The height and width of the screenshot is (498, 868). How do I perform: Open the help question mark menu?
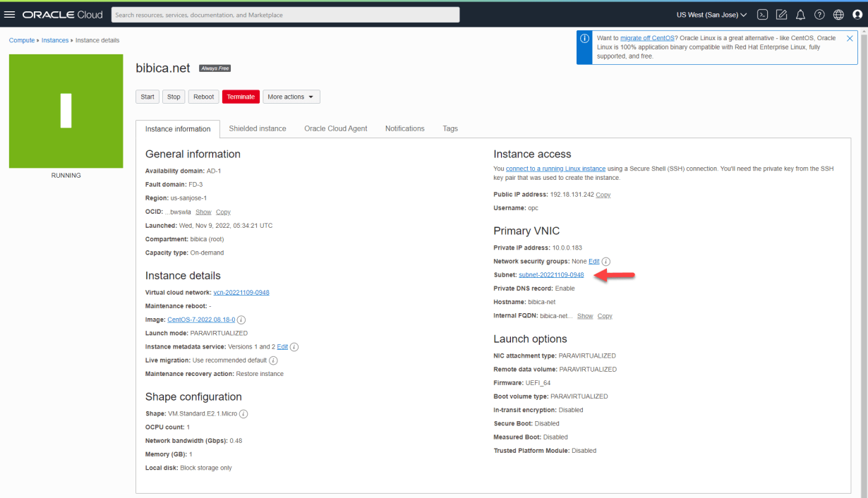click(x=819, y=14)
